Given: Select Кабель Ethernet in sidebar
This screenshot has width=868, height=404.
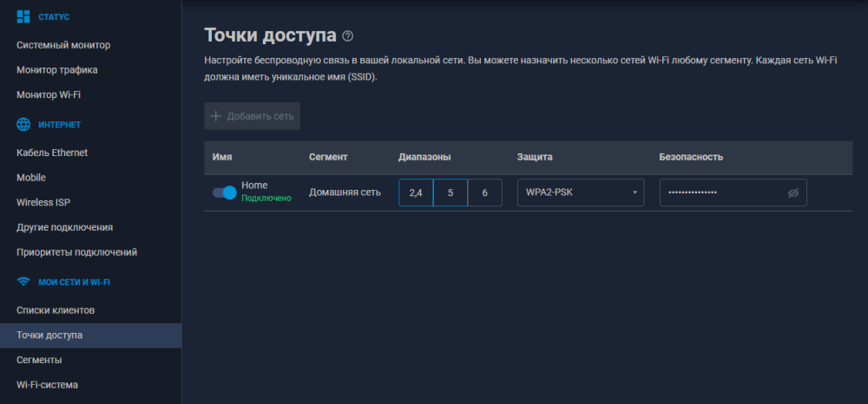Looking at the screenshot, I should (52, 153).
